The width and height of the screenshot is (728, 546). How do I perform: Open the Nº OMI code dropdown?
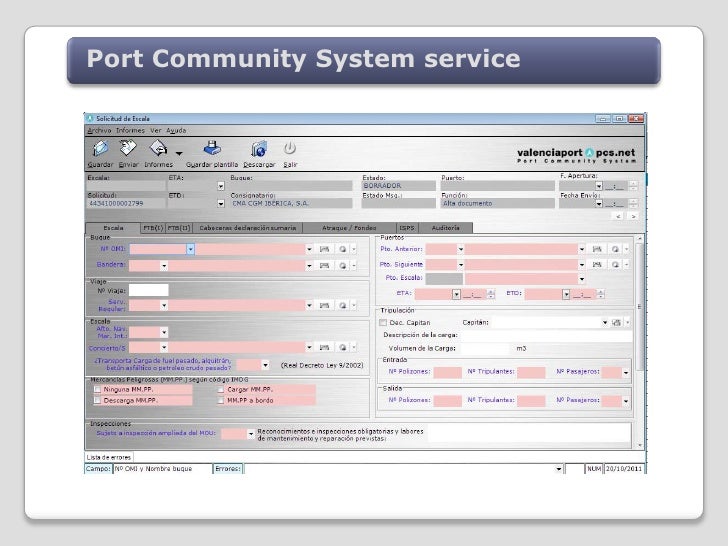click(190, 249)
